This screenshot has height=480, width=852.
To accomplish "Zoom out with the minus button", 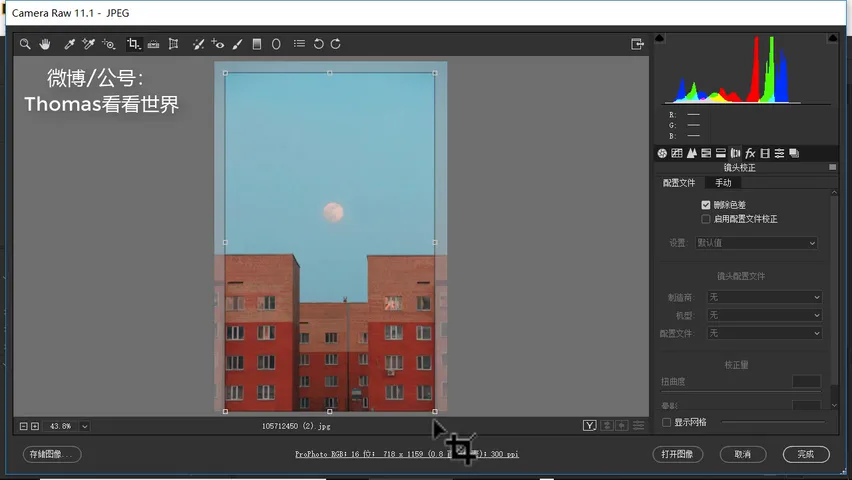I will [23, 426].
